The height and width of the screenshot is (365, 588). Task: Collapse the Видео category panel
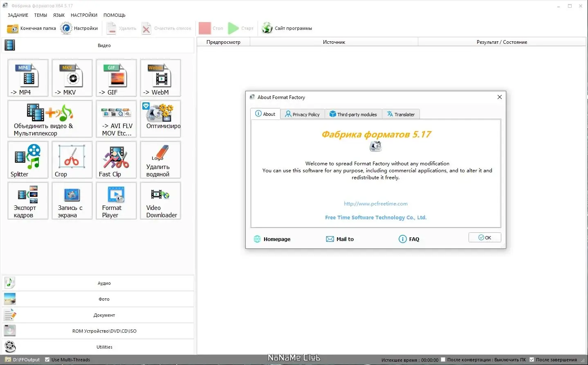(x=98, y=45)
